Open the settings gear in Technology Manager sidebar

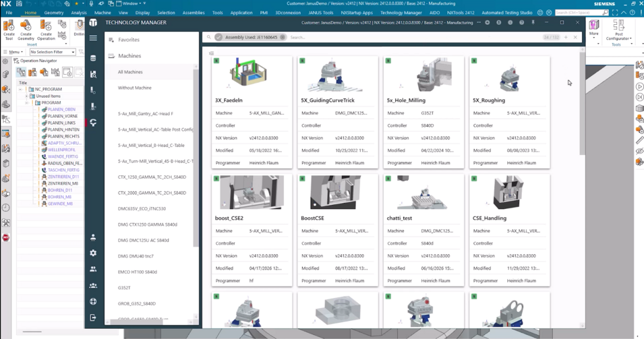pos(93,253)
